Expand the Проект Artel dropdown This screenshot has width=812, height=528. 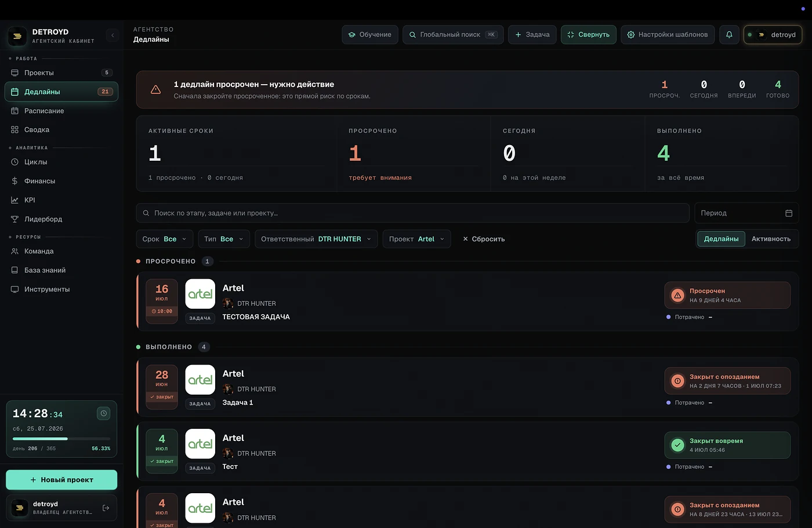416,239
